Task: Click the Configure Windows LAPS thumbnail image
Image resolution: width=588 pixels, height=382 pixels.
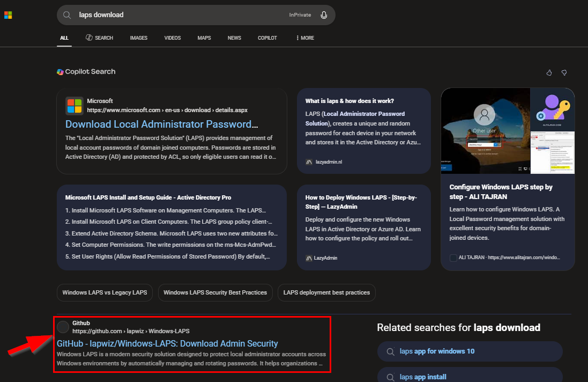Action: [508, 131]
